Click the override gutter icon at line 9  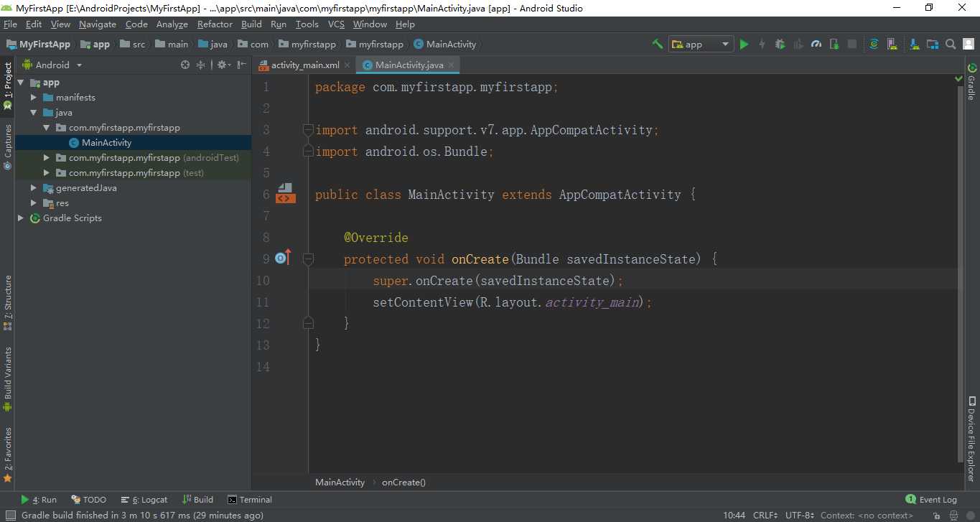pos(283,258)
